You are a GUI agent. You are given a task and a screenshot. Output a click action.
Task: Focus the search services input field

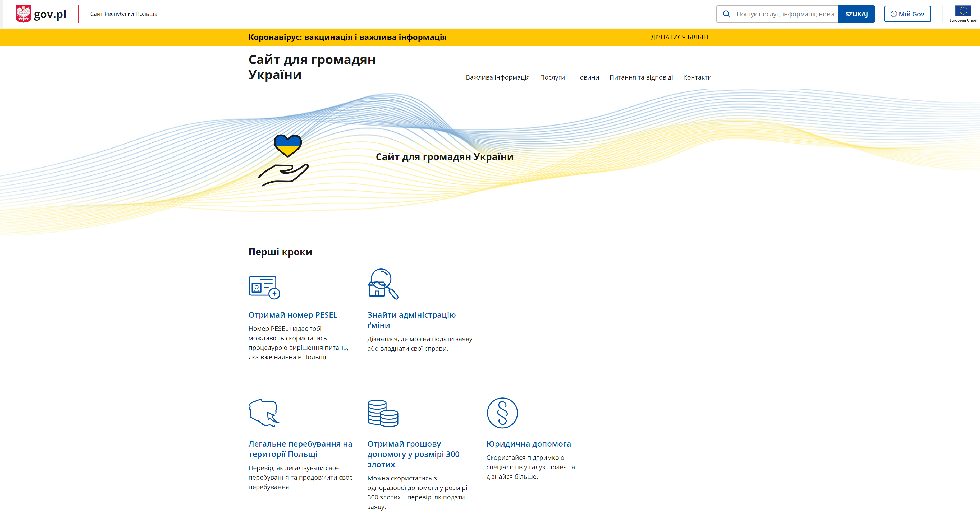click(x=785, y=14)
